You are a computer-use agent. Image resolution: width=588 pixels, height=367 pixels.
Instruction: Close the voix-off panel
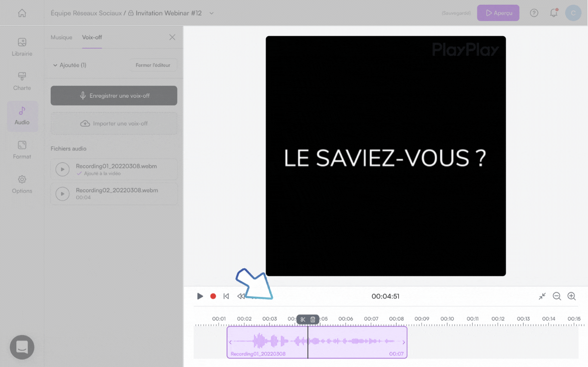click(172, 37)
